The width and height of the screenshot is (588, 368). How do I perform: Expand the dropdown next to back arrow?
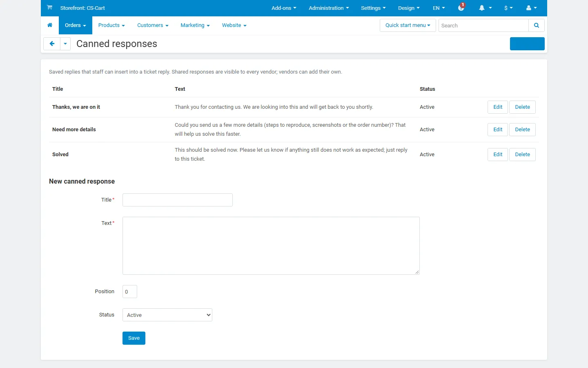[65, 44]
